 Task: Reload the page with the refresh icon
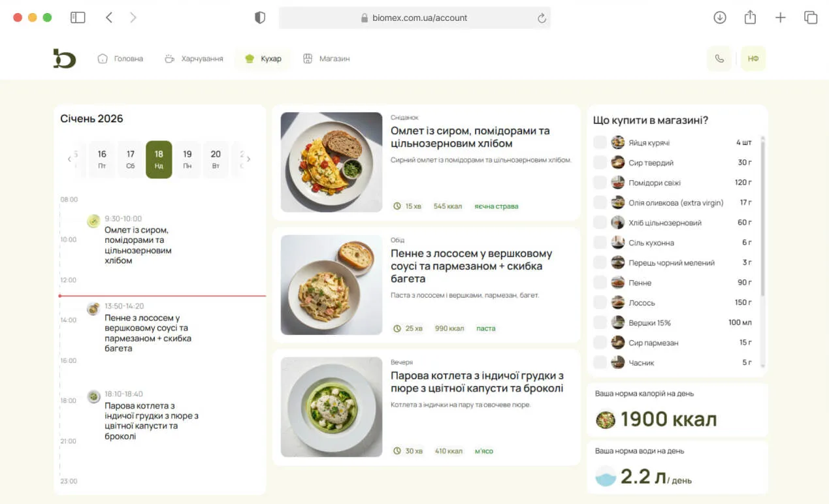[x=542, y=18]
